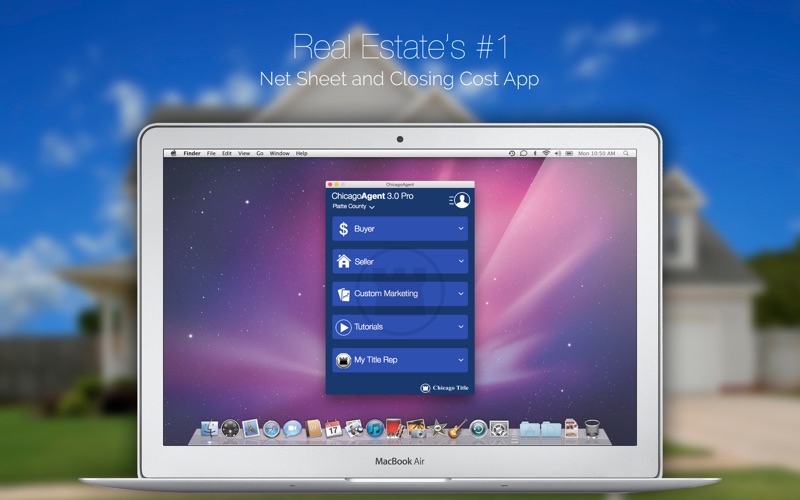Click the My Title Rep button label
The height and width of the screenshot is (500, 800).
point(376,360)
